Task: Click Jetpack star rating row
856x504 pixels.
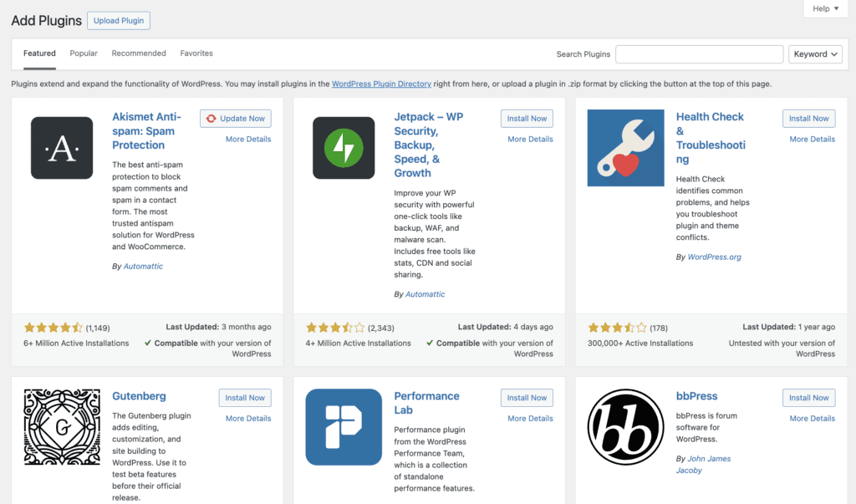Action: 335,328
